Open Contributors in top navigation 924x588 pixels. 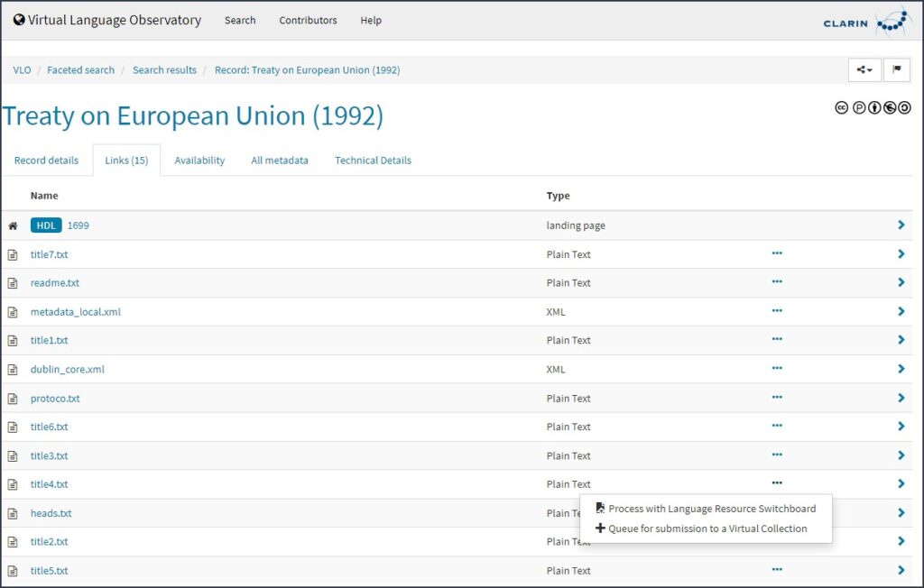(x=308, y=20)
